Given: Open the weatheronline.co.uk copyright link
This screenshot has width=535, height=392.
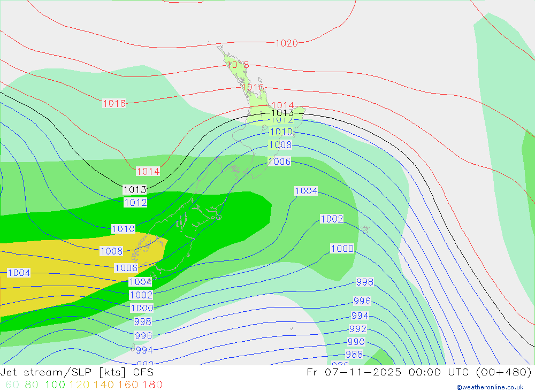Looking at the screenshot, I should pos(490,387).
